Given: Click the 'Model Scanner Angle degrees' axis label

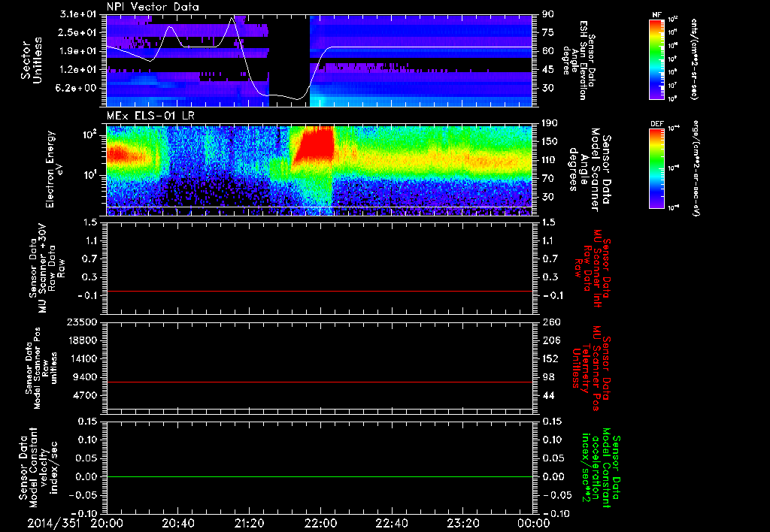Looking at the screenshot, I should click(x=590, y=169).
